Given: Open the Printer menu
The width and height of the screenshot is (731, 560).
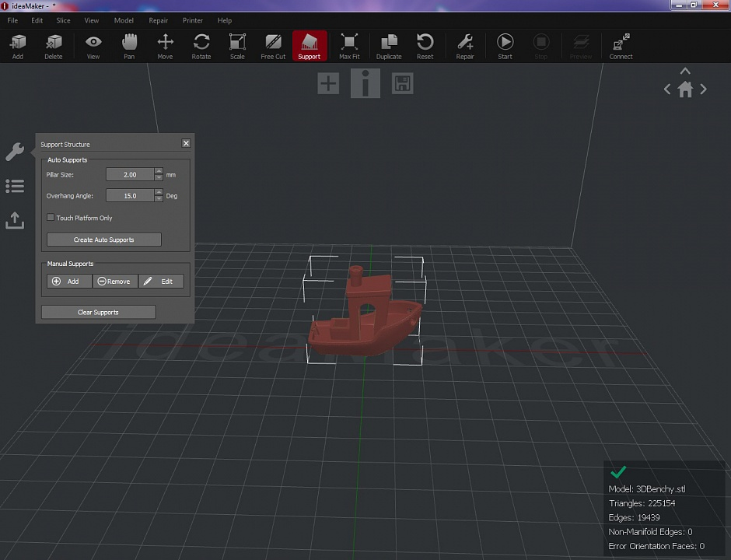Looking at the screenshot, I should (x=192, y=20).
